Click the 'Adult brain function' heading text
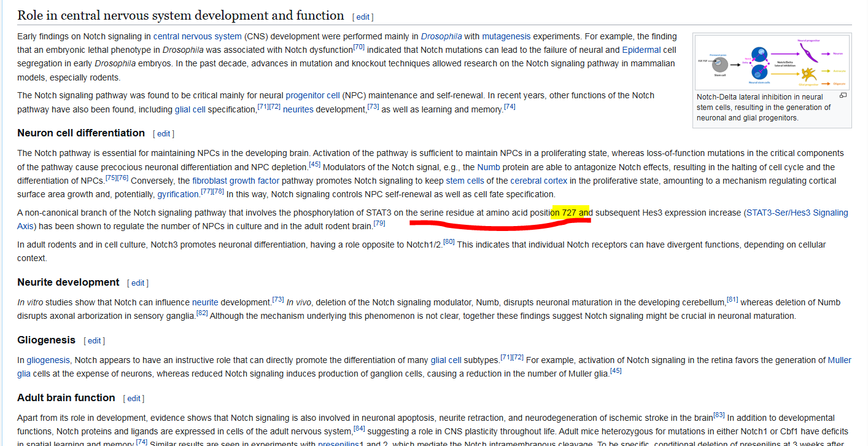 click(66, 398)
